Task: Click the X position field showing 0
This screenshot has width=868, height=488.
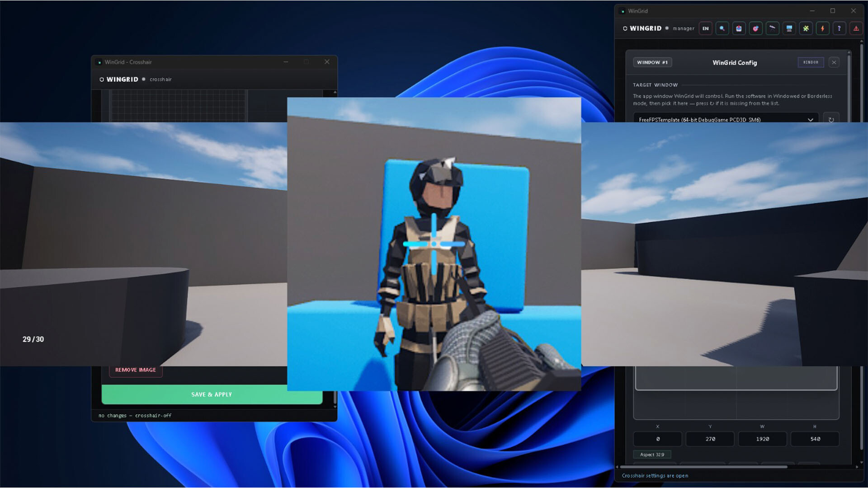Action: tap(657, 439)
